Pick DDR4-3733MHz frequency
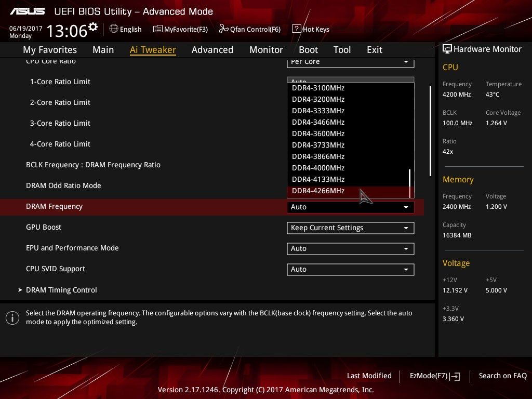The width and height of the screenshot is (532, 399). [348, 145]
